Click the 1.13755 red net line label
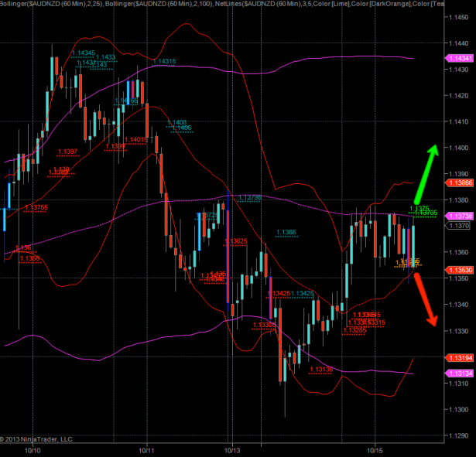 36,207
